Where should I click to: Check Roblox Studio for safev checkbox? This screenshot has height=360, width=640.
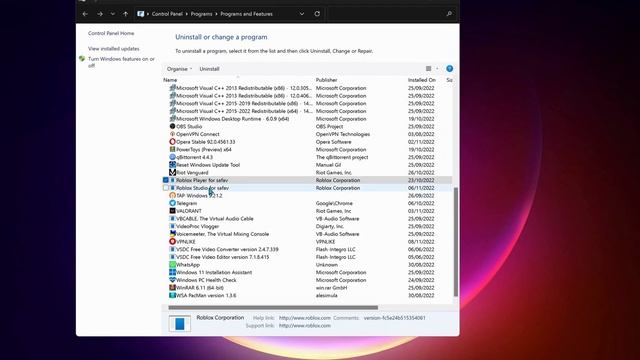coord(166,188)
